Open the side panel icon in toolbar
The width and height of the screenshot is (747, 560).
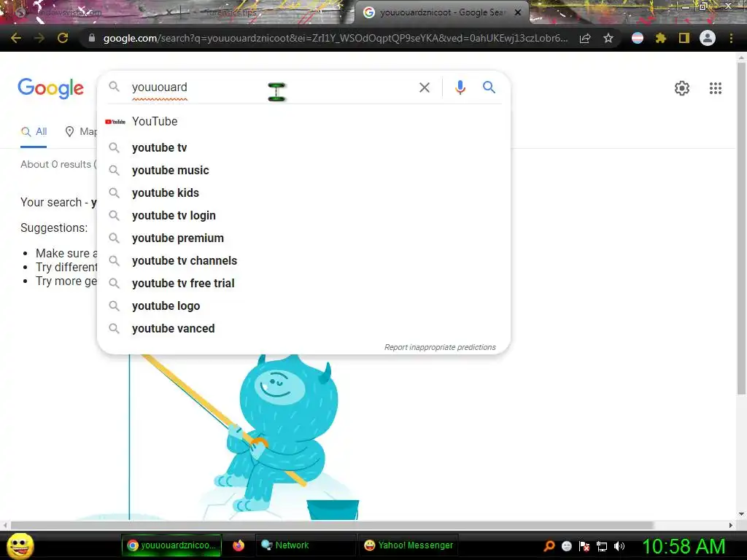coord(684,38)
